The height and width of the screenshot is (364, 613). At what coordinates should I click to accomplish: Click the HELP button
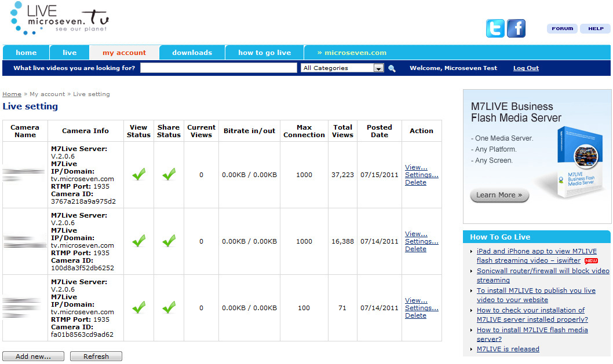coord(596,28)
